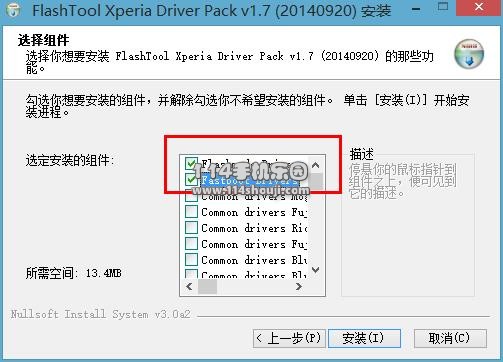Maximize the FlashTool installer window
The image size is (503, 362).
[x=443, y=7]
